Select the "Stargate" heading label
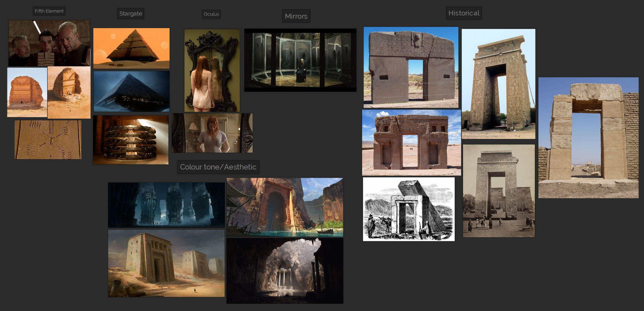 (x=130, y=13)
